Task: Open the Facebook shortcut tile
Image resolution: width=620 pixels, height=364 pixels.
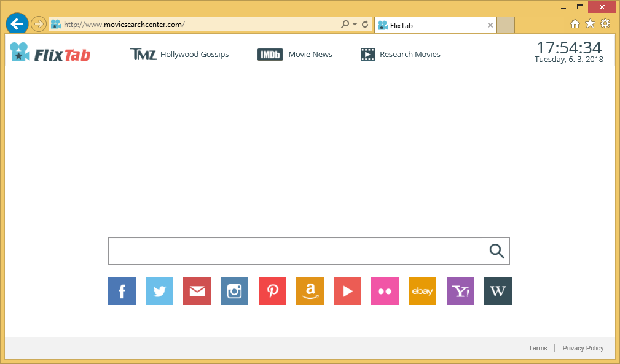Action: click(122, 291)
